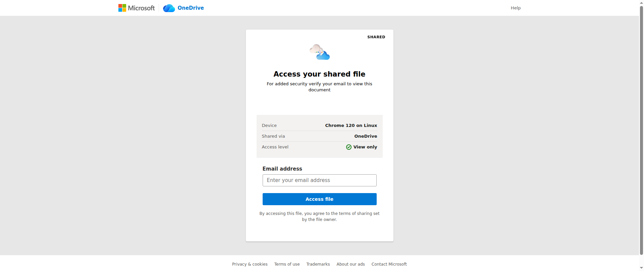Click the 'Email address' field label
This screenshot has width=644, height=271.
pos(282,169)
